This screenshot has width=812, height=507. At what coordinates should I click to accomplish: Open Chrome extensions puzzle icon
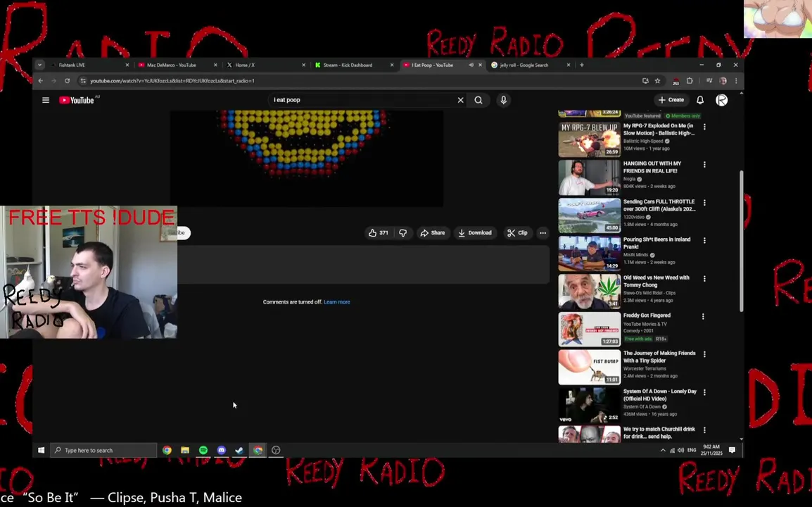690,81
